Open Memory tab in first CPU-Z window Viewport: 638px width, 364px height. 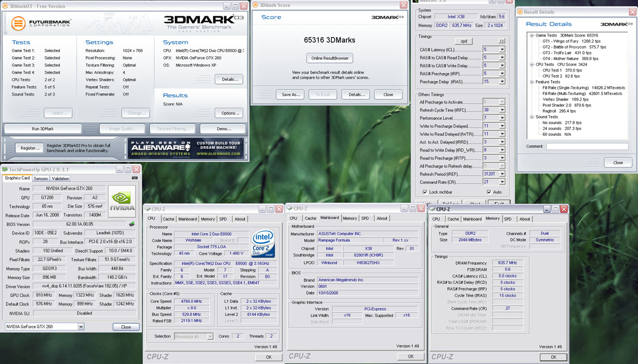[208, 219]
